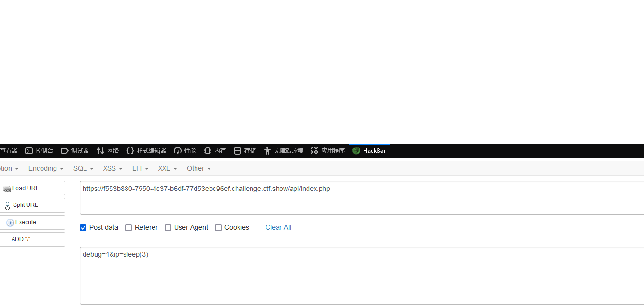Expand the Encoding dropdown menu
The width and height of the screenshot is (644, 307).
(46, 168)
